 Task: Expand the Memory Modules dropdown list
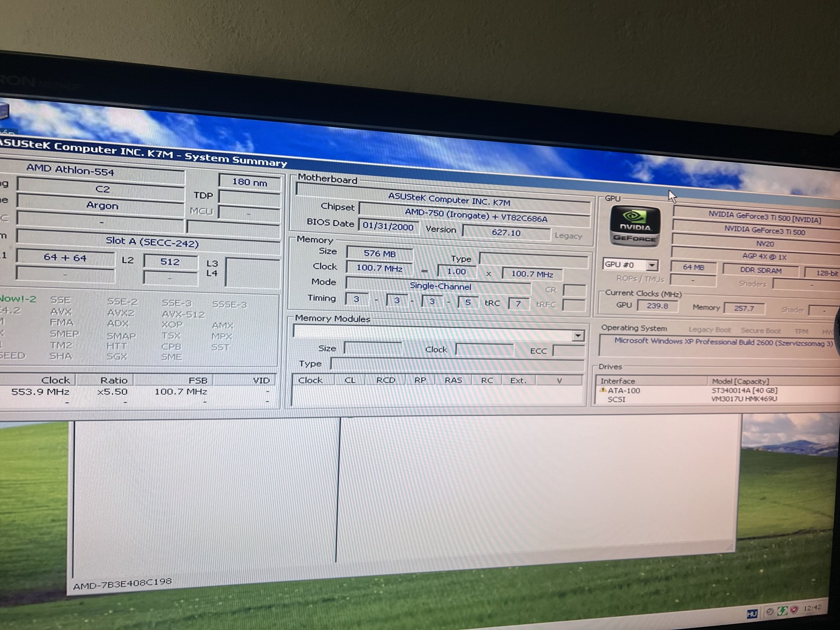click(578, 335)
